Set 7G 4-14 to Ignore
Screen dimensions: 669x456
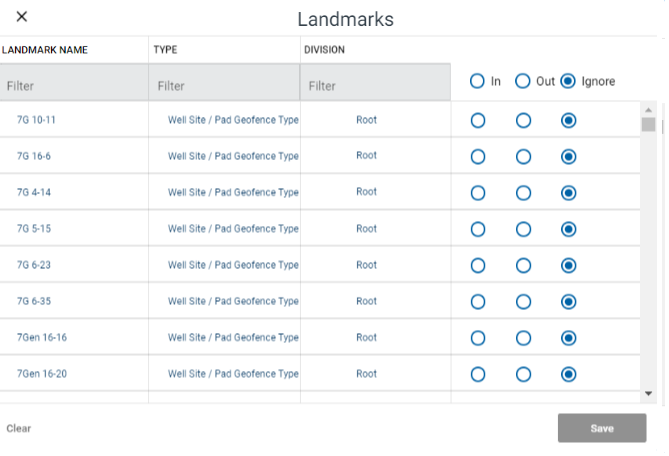568,193
